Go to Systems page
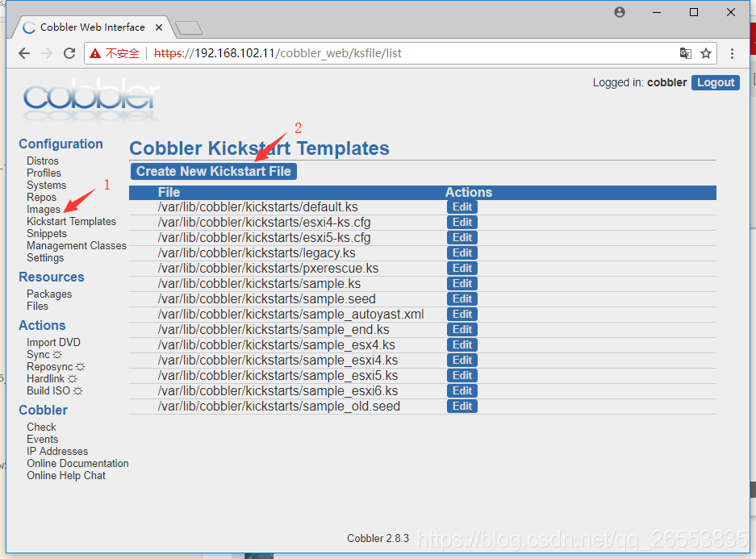756x559 pixels. 46,185
